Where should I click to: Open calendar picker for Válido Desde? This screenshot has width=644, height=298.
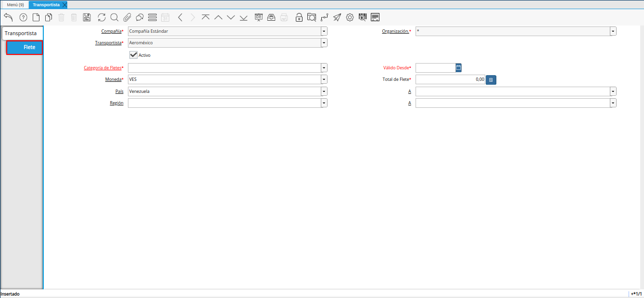point(458,68)
